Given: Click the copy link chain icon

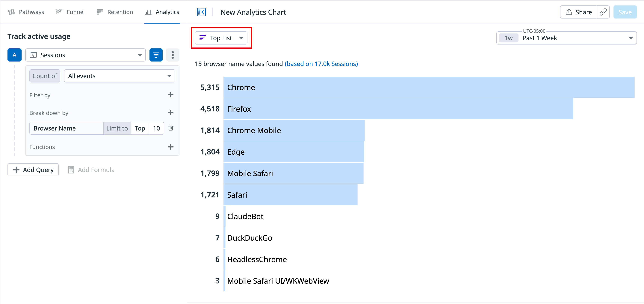Looking at the screenshot, I should [x=603, y=12].
